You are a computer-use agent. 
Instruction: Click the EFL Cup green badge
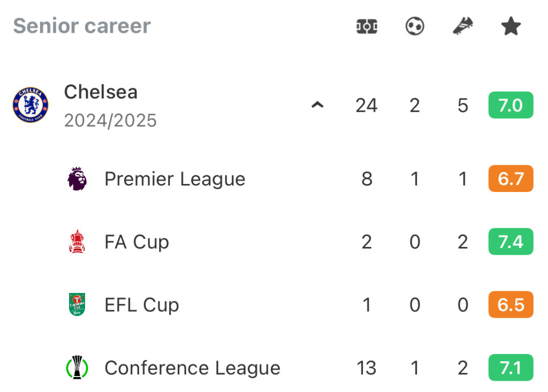coord(77,304)
